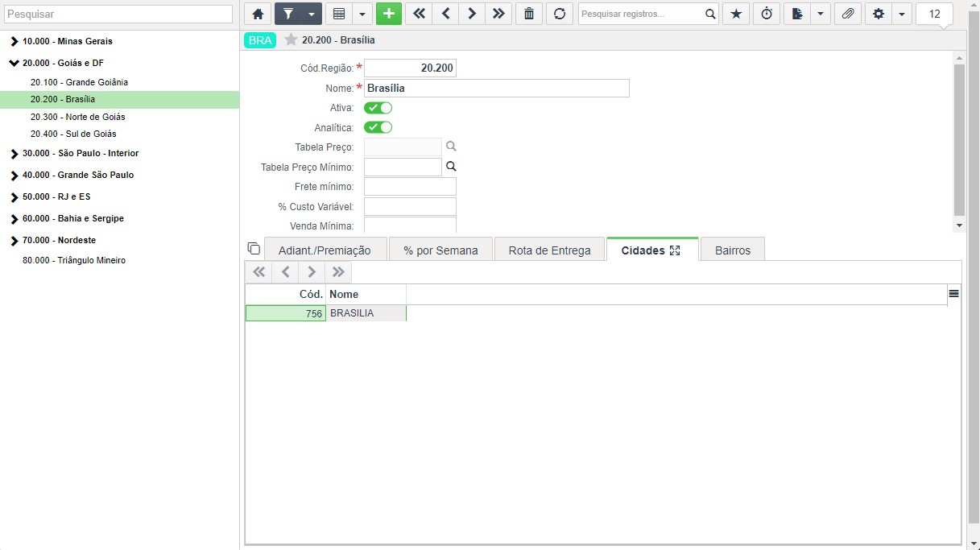Toggle the Analítica switch
This screenshot has width=980, height=550.
pos(378,127)
